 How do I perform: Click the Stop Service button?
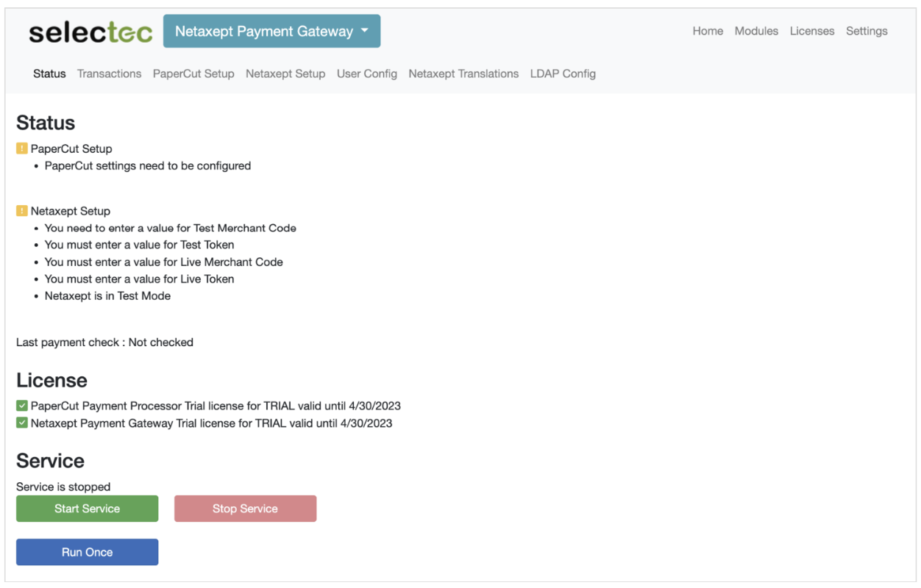pos(245,509)
